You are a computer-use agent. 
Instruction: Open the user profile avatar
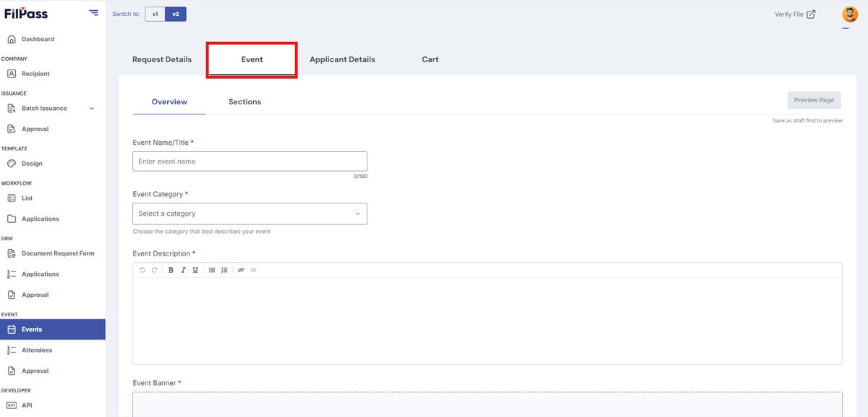849,14
